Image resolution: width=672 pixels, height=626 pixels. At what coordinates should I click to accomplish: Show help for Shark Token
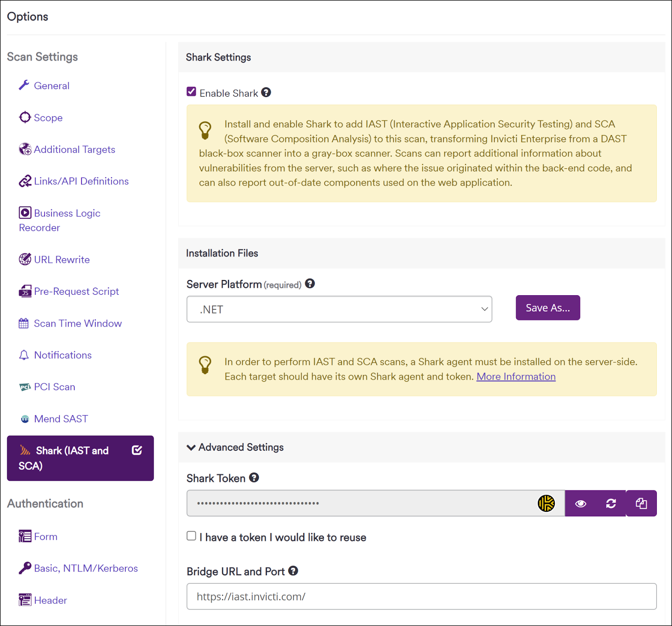(x=254, y=478)
